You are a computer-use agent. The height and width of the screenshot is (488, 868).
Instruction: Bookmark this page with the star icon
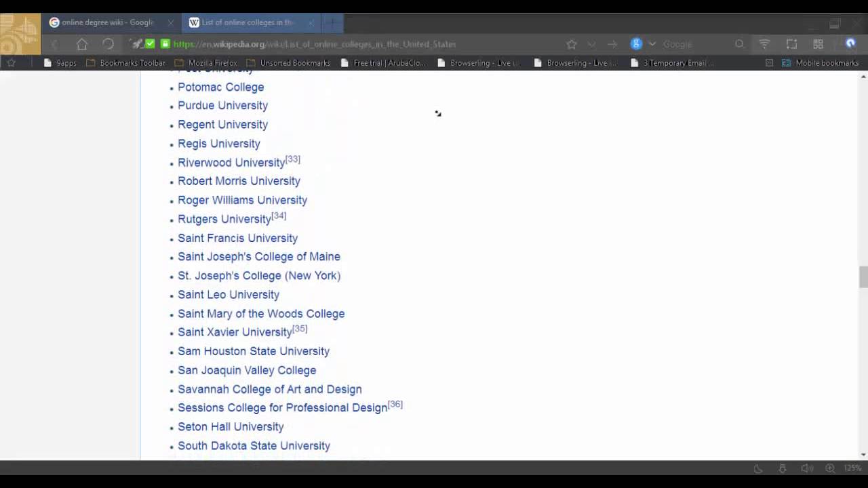572,44
